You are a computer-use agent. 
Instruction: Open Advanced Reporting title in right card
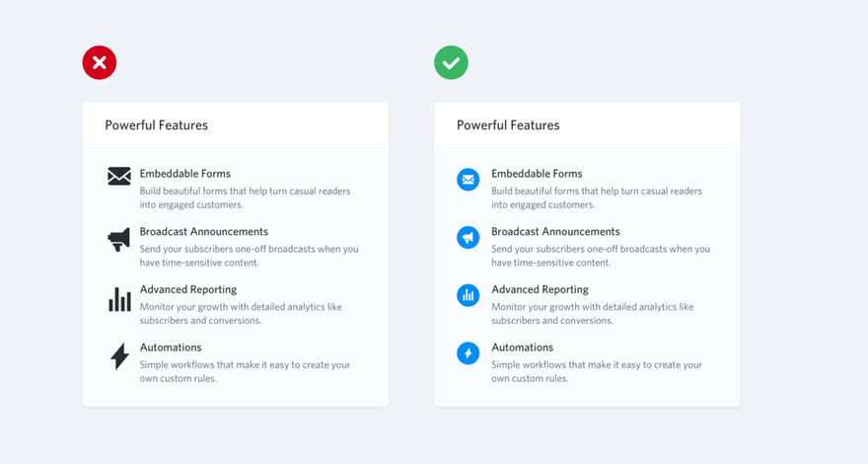tap(540, 290)
